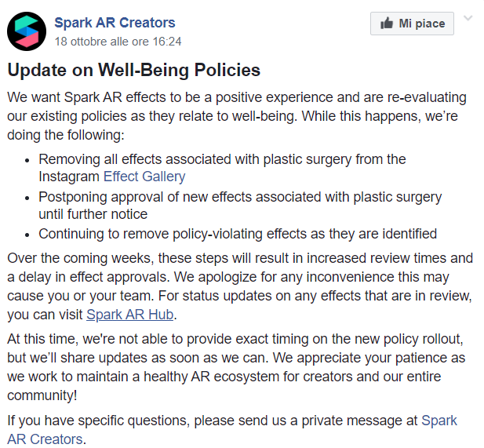The height and width of the screenshot is (448, 484).
Task: Open Spark AR Creators link in last sentence
Action: pos(232,429)
